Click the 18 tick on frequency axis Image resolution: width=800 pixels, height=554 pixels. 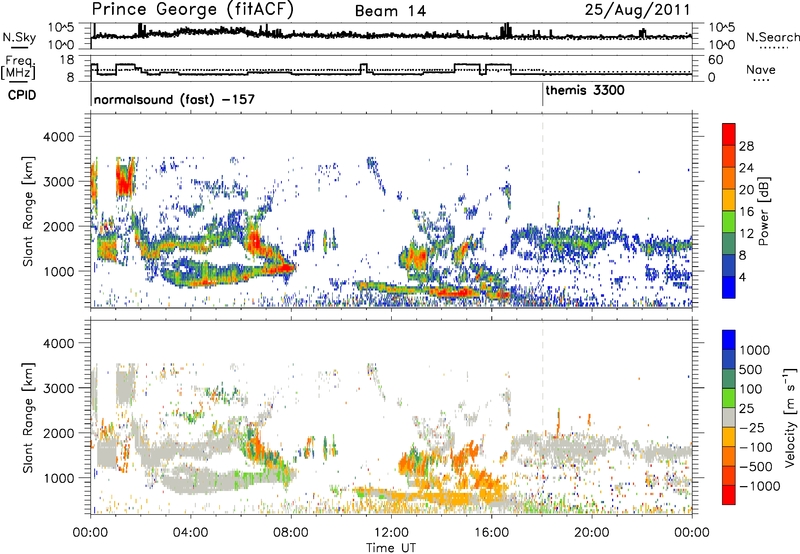pos(67,60)
